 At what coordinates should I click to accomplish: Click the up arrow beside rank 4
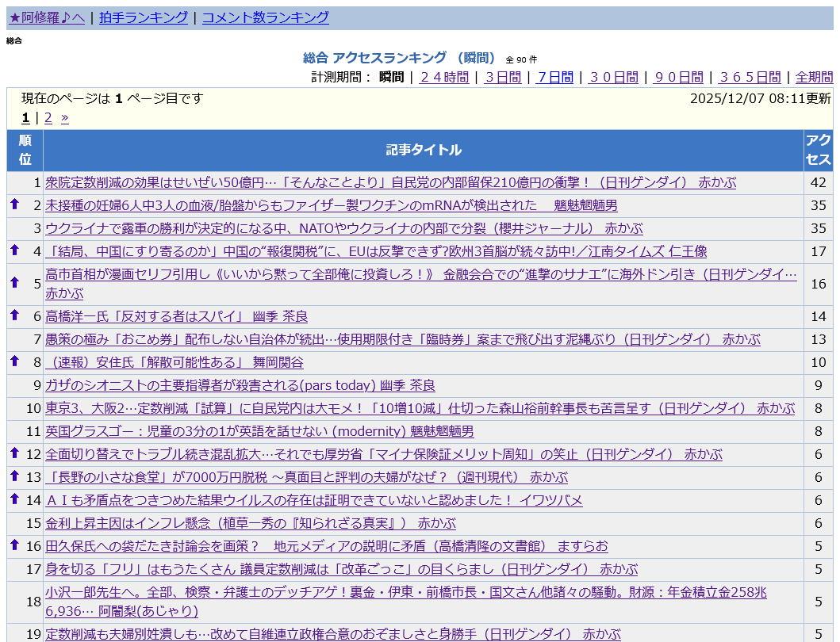coord(14,250)
